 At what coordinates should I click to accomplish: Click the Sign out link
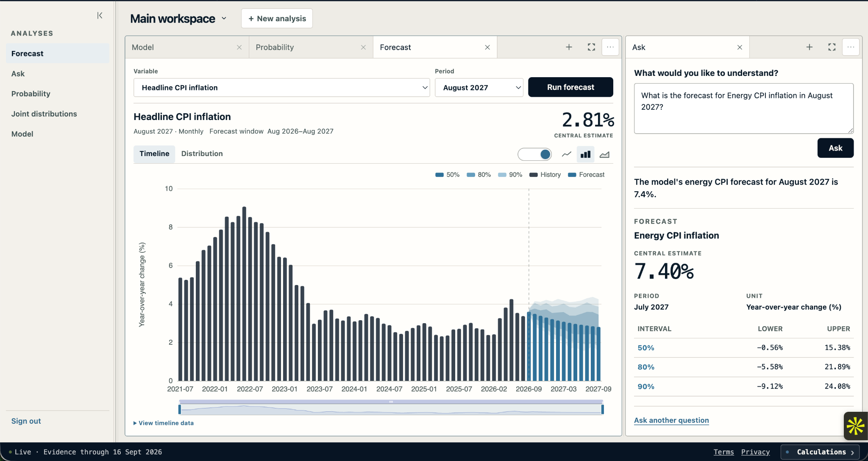click(x=26, y=421)
